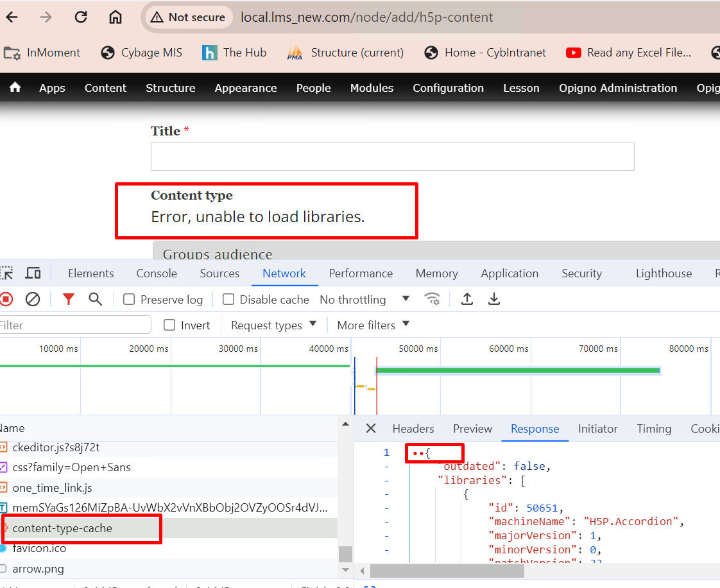Open the Home - CybIntranet bookmark

[x=485, y=53]
